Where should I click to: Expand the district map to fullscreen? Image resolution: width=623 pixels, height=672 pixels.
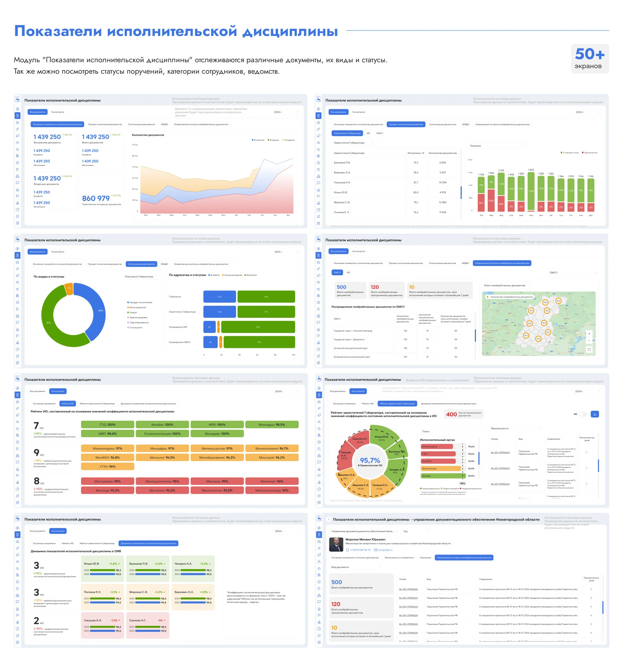point(589,349)
